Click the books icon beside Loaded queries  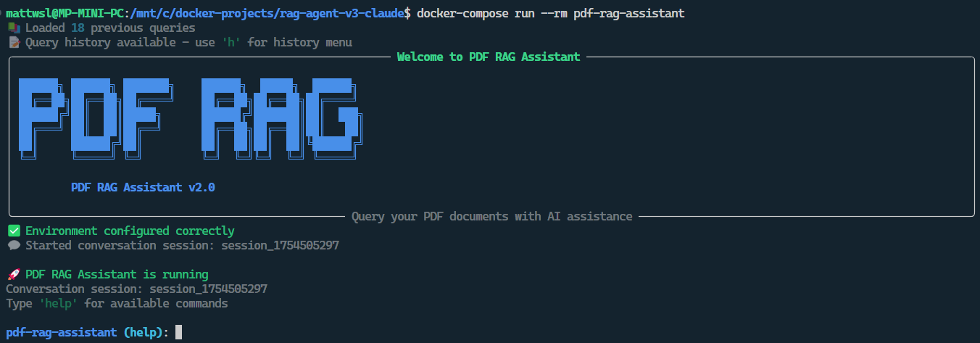click(x=13, y=28)
